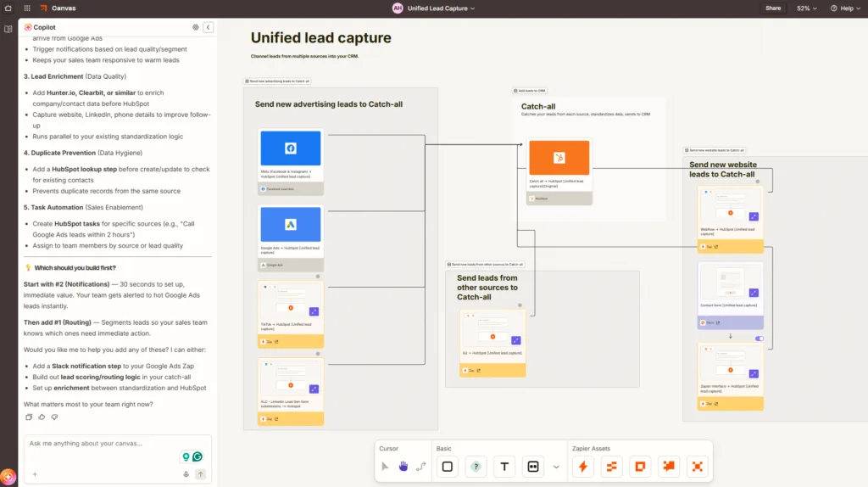Viewport: 868px width, 487px height.
Task: Click 'Send new advertising leads to Catch-all' tag
Action: (x=277, y=81)
